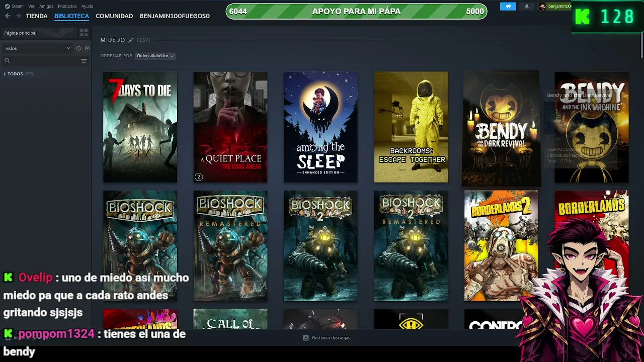Select the original BioShock cover
This screenshot has height=362, width=644.
coord(140,246)
